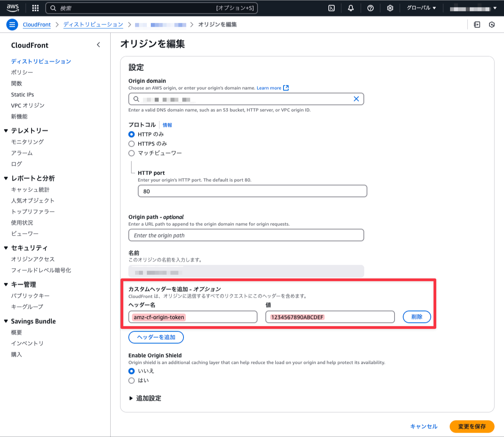Open the AWS home logo

13,8
